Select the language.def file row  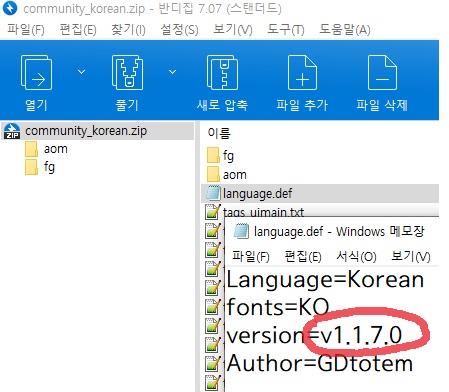click(x=320, y=193)
